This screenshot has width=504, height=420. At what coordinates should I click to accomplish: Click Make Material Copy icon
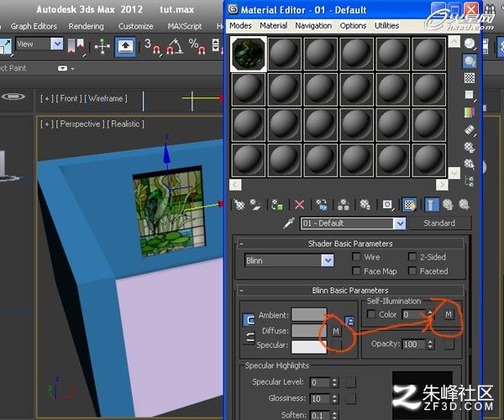[x=322, y=205]
